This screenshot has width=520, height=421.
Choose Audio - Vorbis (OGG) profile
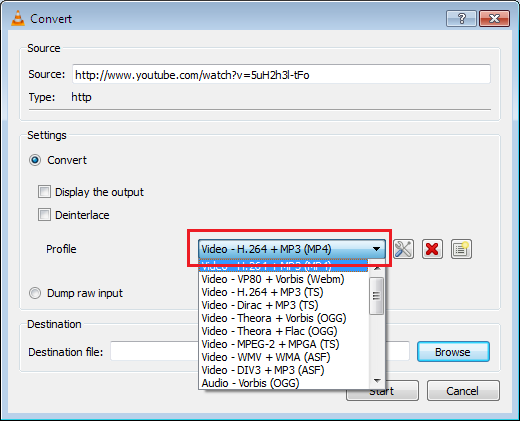[284, 383]
